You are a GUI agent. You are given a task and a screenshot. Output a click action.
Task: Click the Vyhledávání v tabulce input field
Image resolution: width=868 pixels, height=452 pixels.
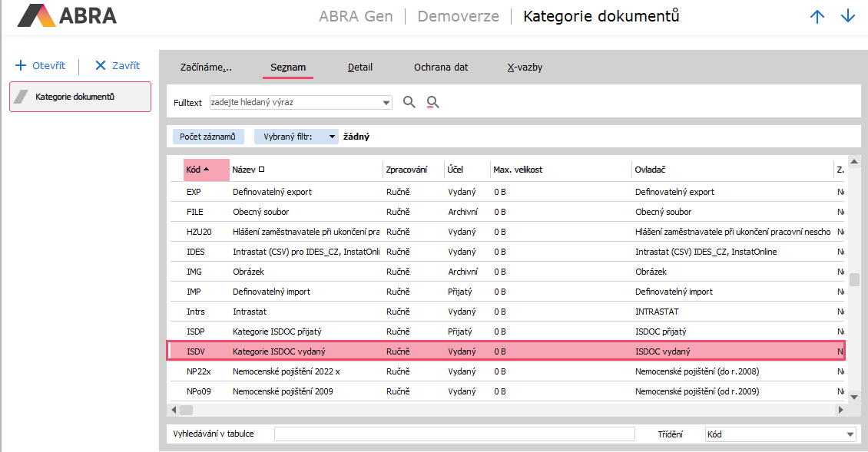pos(455,434)
